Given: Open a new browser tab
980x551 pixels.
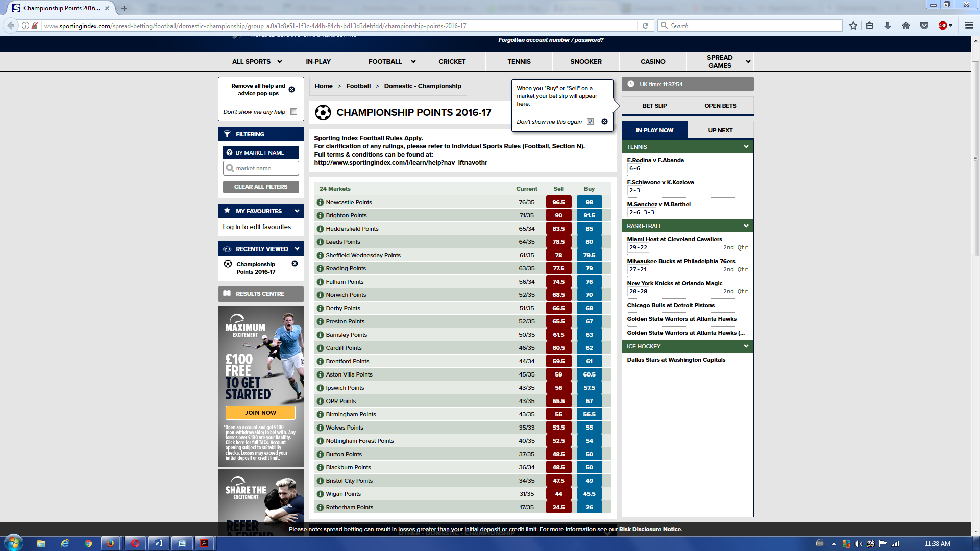Looking at the screenshot, I should pos(124,8).
